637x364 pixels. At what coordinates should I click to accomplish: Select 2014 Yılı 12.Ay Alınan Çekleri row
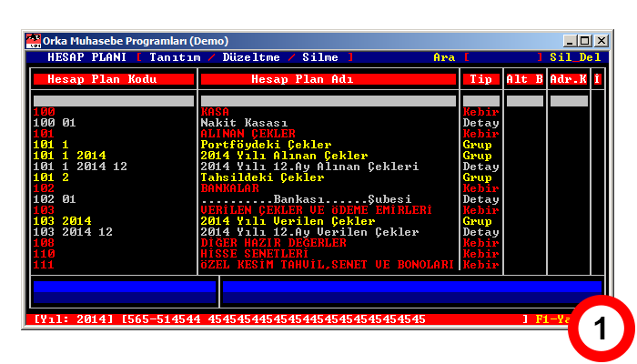(x=310, y=167)
